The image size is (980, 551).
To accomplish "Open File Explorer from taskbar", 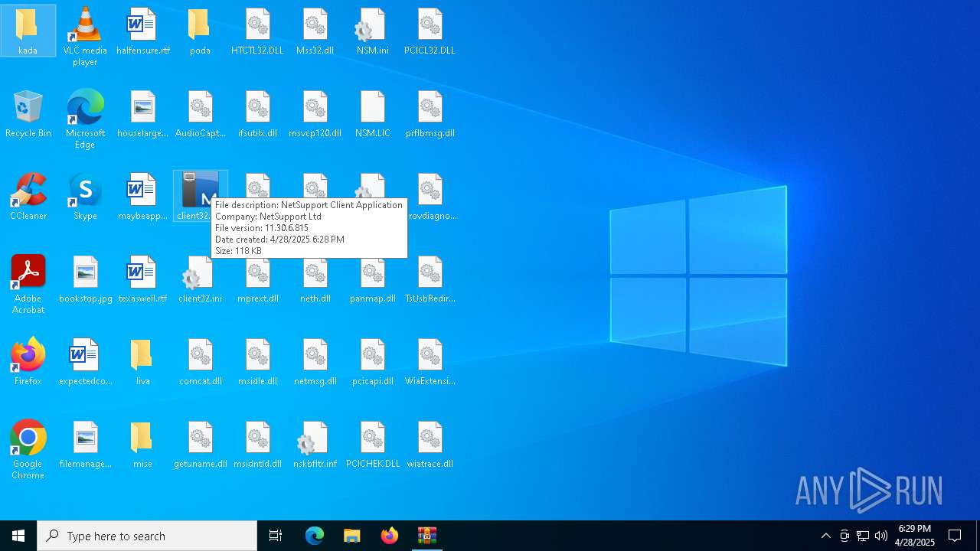I will click(352, 536).
